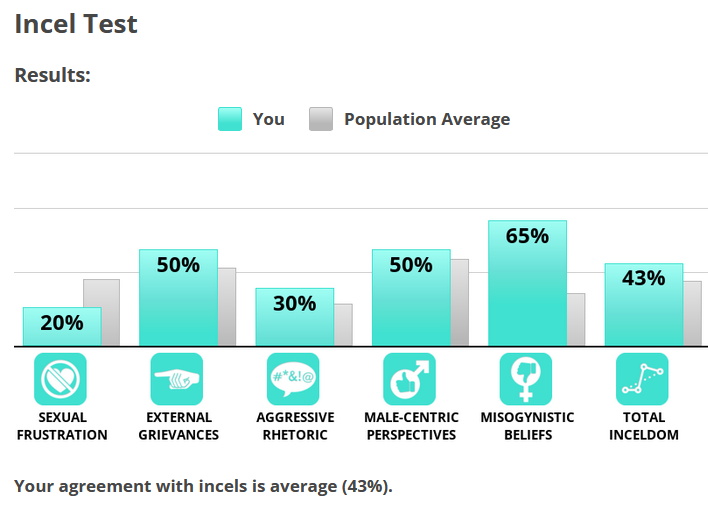
Task: Click the Incel Test page heading
Action: click(x=76, y=24)
